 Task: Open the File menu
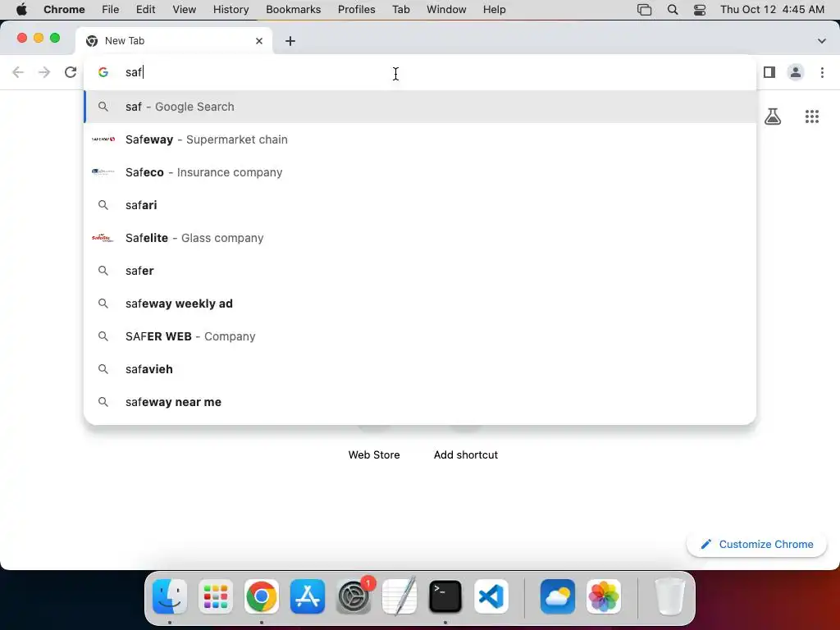[111, 9]
